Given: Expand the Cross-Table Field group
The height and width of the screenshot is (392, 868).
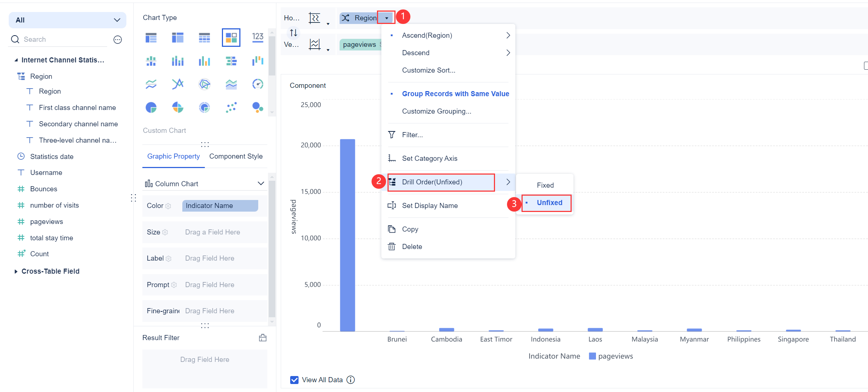Looking at the screenshot, I should (16, 271).
